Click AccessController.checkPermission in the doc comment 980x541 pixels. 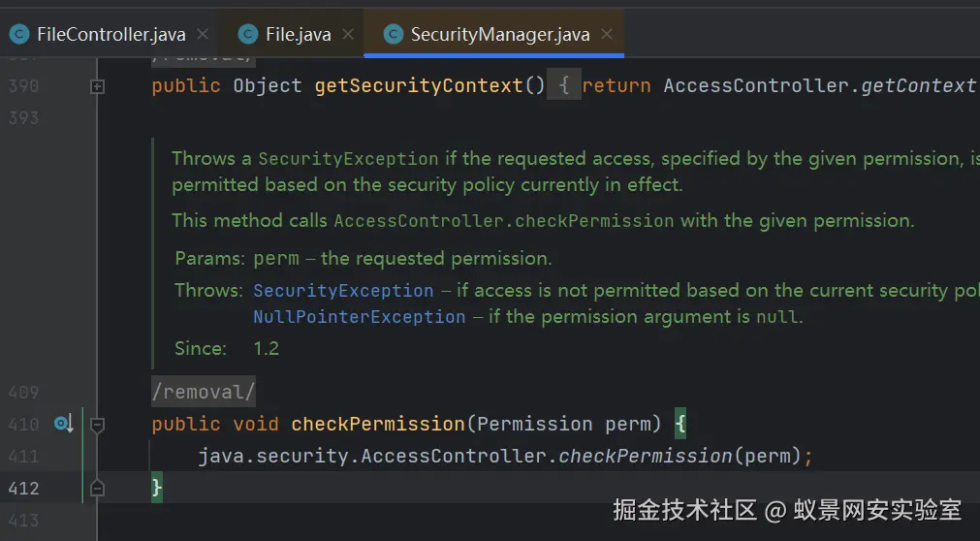(x=503, y=221)
